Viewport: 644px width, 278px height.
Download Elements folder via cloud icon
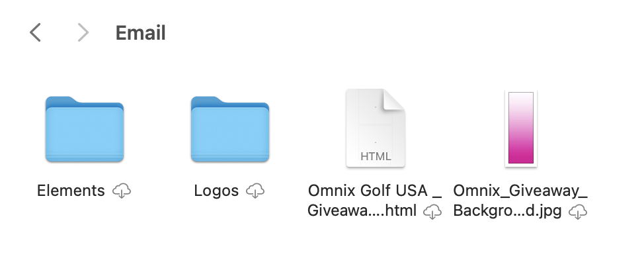pos(122,191)
